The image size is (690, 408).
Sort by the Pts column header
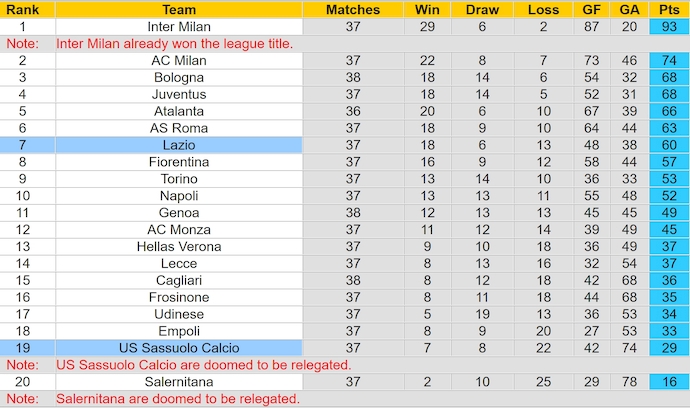(669, 9)
